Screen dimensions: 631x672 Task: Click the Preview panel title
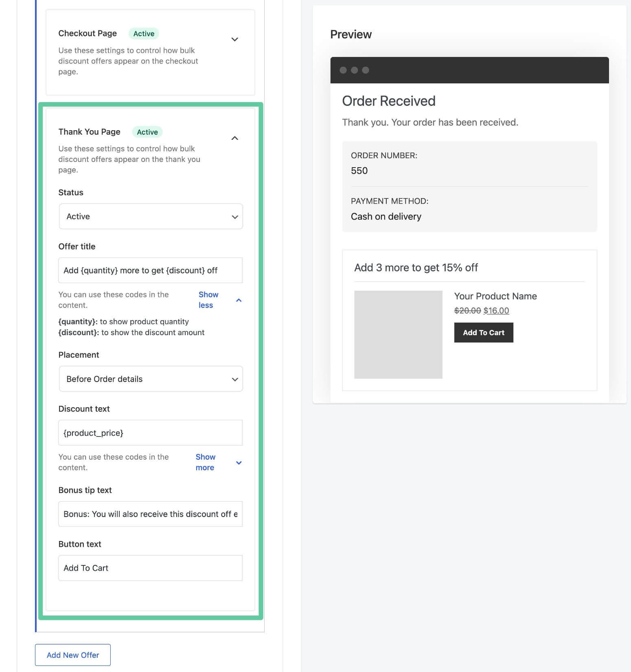coord(351,35)
